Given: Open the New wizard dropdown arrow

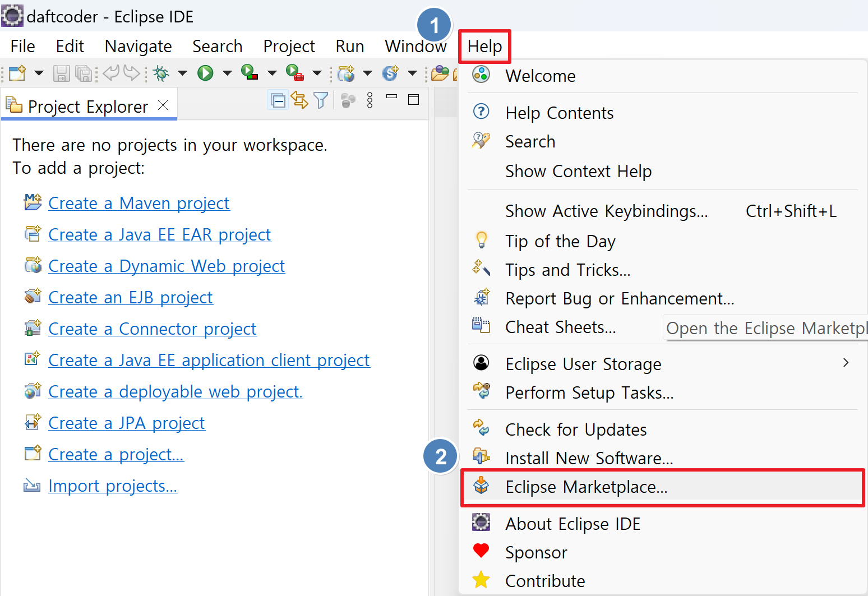Looking at the screenshot, I should 39,73.
